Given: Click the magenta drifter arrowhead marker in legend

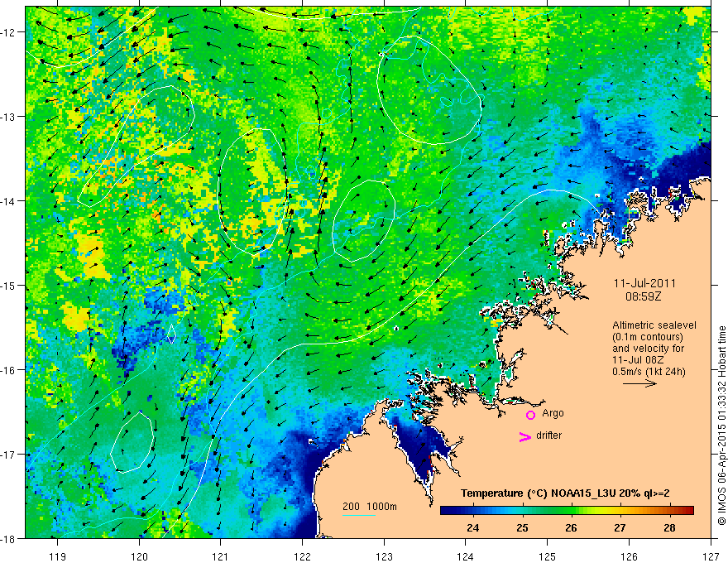Looking at the screenshot, I should [x=525, y=436].
